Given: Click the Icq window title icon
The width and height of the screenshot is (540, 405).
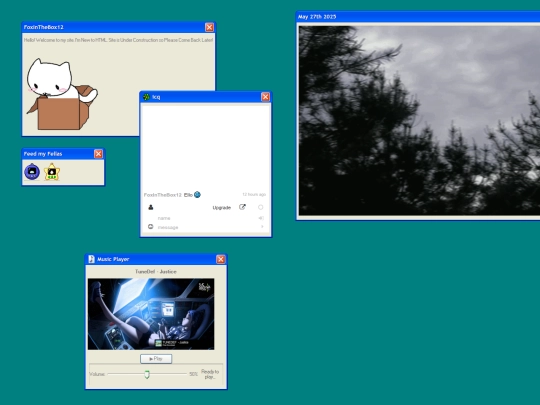Looking at the screenshot, I should pyautogui.click(x=146, y=97).
